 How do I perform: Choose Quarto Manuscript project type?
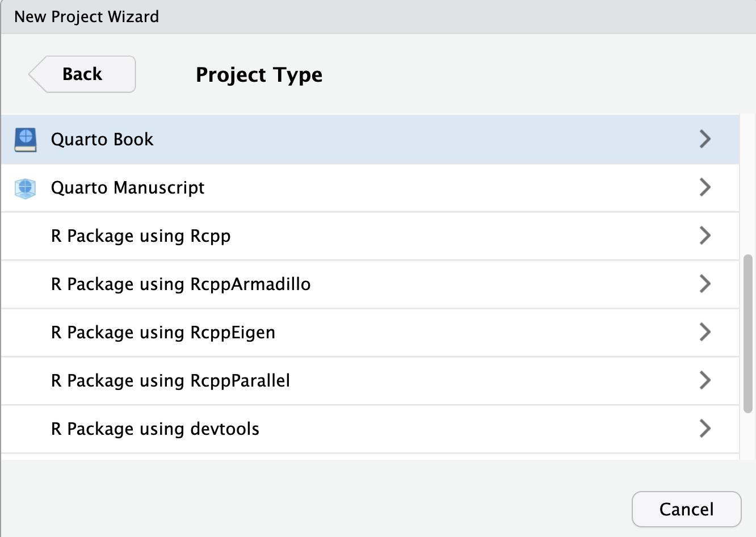point(128,188)
